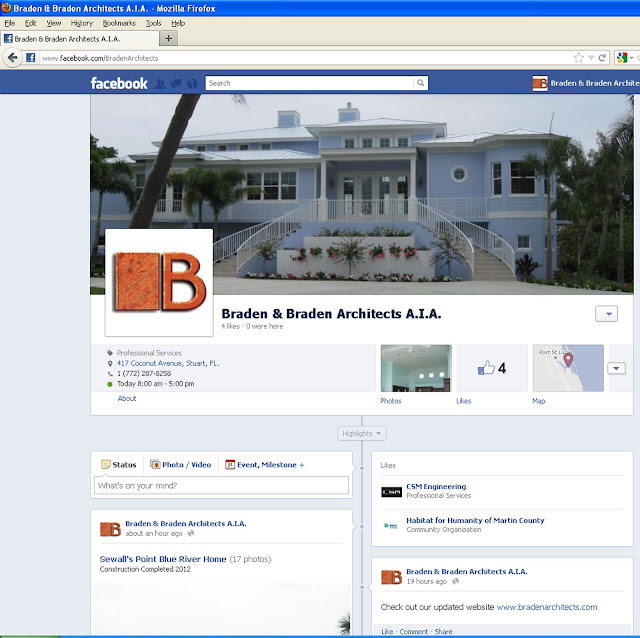Click the phone number 1 (772) 287-8258
The image size is (640, 638).
[144, 373]
